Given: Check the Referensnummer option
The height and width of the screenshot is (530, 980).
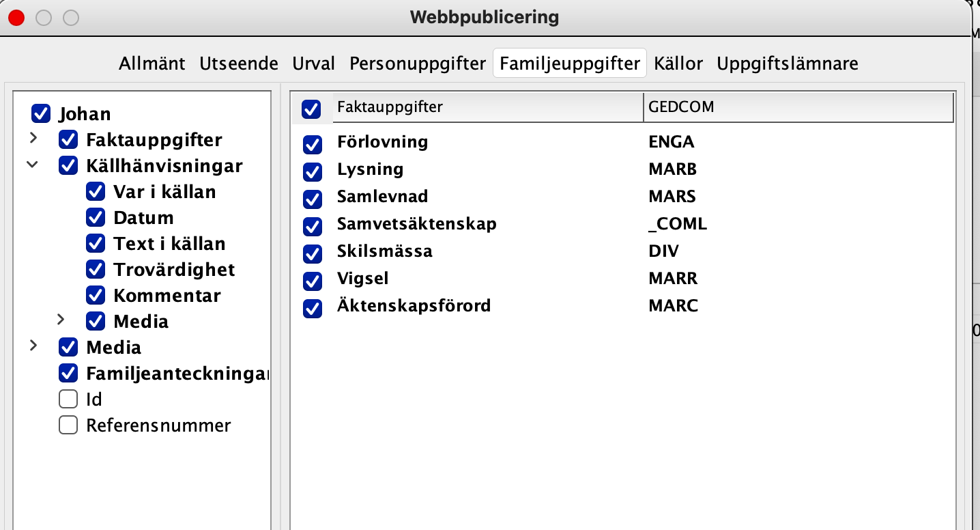Looking at the screenshot, I should pyautogui.click(x=68, y=426).
